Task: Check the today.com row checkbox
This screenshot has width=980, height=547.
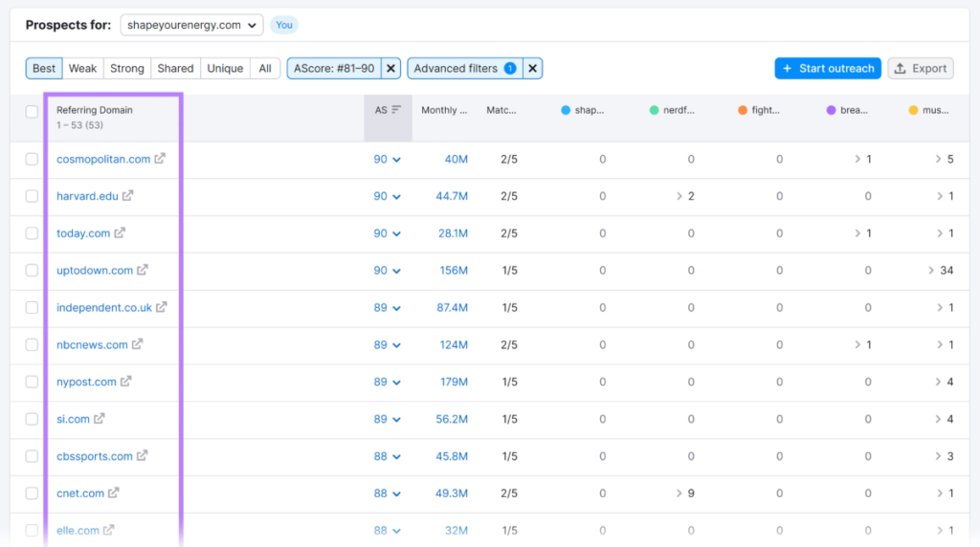Action: (32, 233)
